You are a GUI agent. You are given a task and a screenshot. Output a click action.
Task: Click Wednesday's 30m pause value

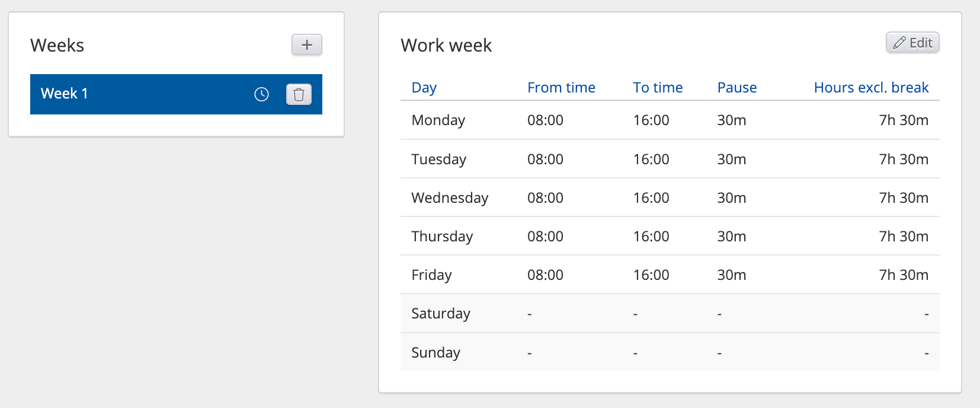pos(732,198)
